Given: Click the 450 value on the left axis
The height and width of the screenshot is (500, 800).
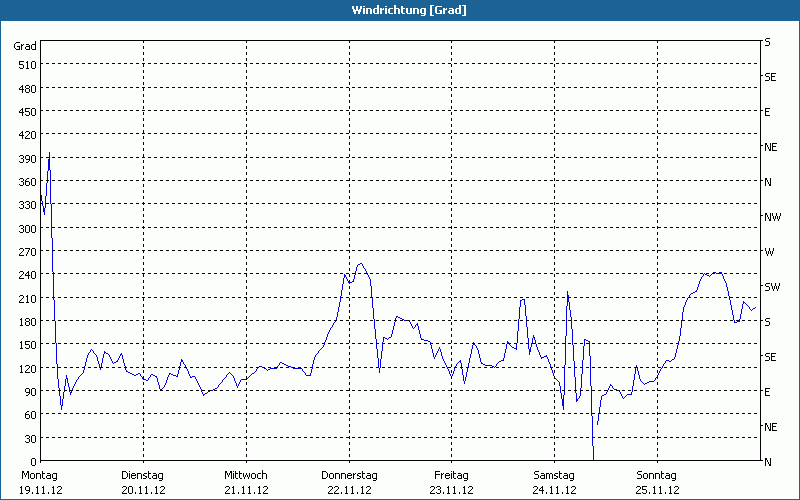Looking at the screenshot, I should 28,112.
